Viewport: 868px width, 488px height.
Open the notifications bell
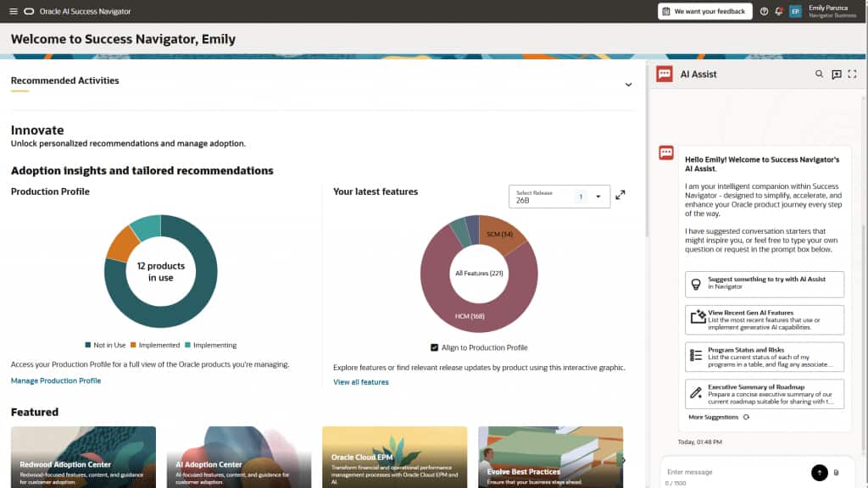(x=778, y=11)
